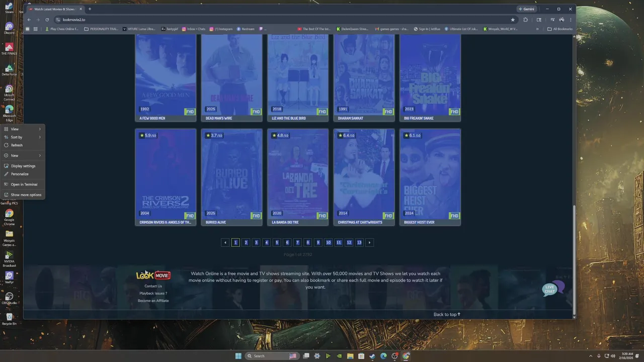The width and height of the screenshot is (644, 362).
Task: Open the Become an Affiliate link
Action: (x=153, y=301)
